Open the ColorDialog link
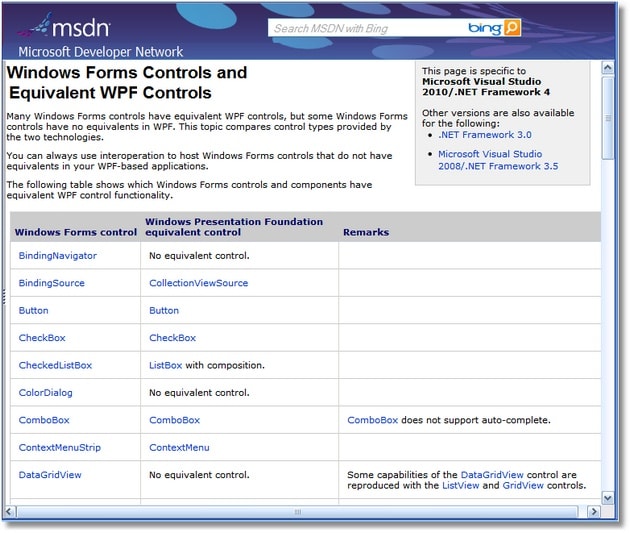This screenshot has height=533, width=630. click(45, 392)
